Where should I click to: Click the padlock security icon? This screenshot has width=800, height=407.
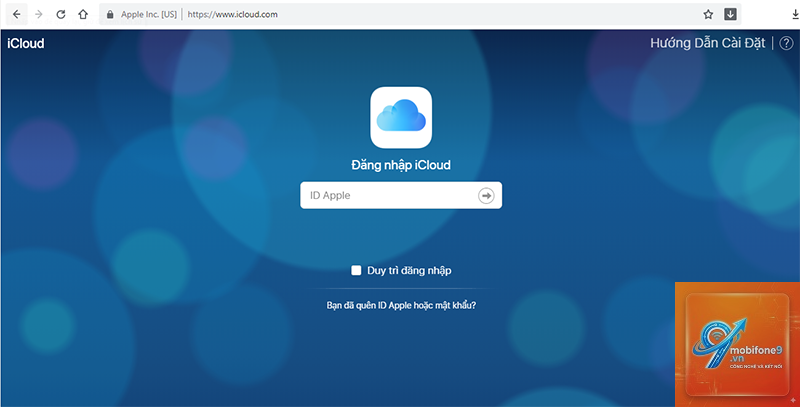tap(110, 14)
